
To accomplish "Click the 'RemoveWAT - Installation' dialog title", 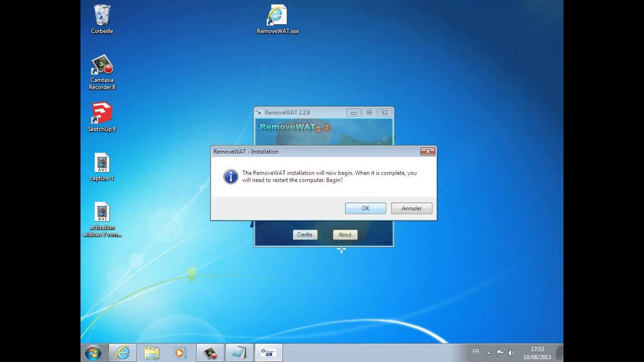I will click(x=246, y=151).
